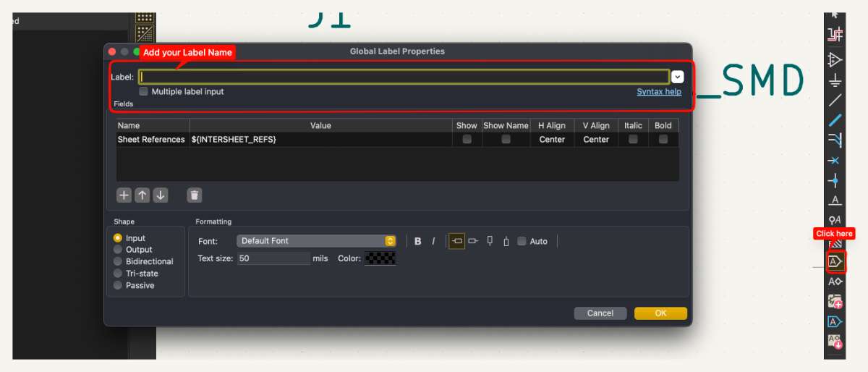868x372 pixels.
Task: Set label orientation with fourth vertical icon
Action: pos(506,241)
